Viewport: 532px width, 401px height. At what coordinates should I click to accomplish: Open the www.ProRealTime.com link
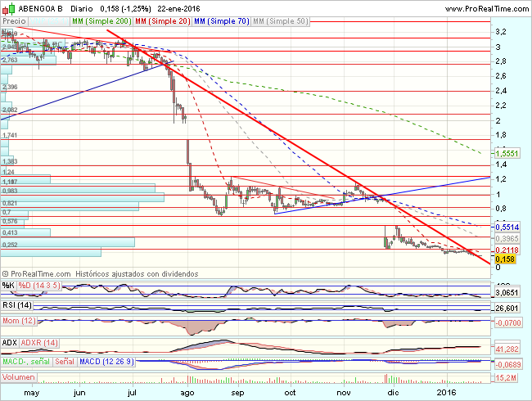tap(487, 9)
